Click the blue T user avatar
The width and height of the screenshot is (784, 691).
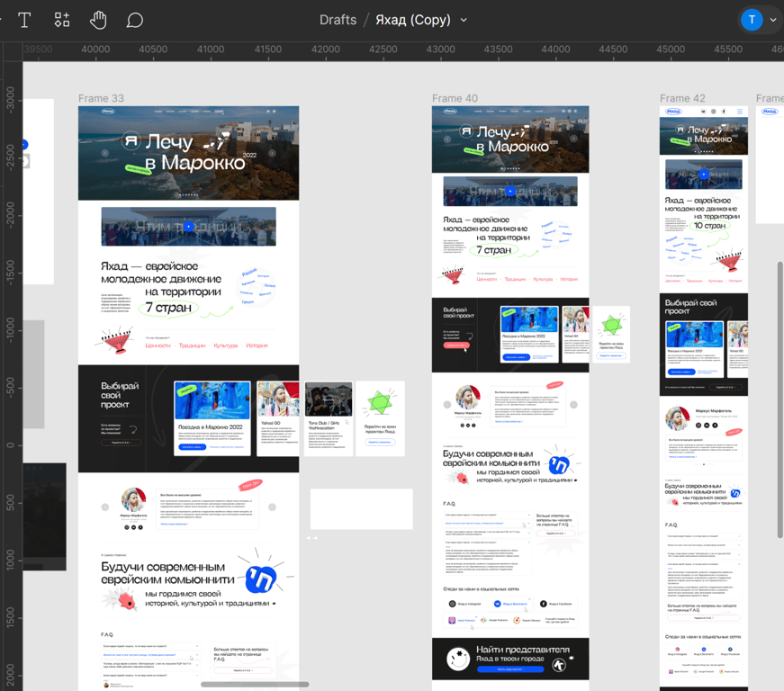[x=752, y=20]
